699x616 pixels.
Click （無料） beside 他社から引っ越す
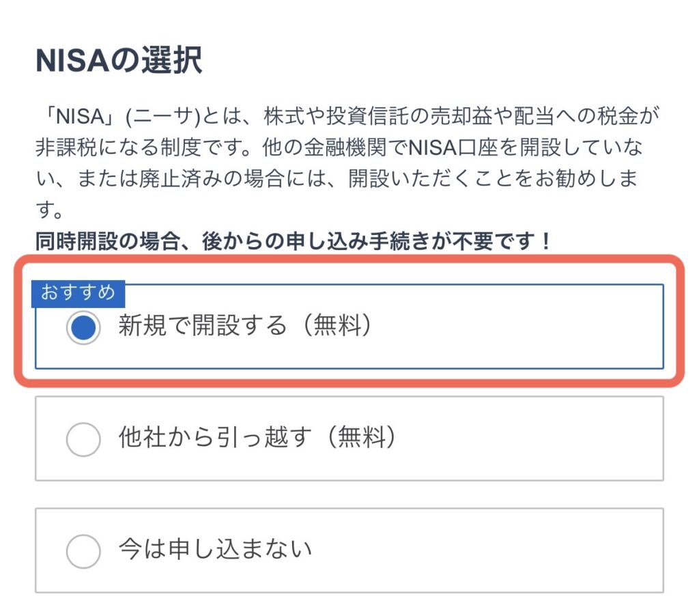click(359, 437)
